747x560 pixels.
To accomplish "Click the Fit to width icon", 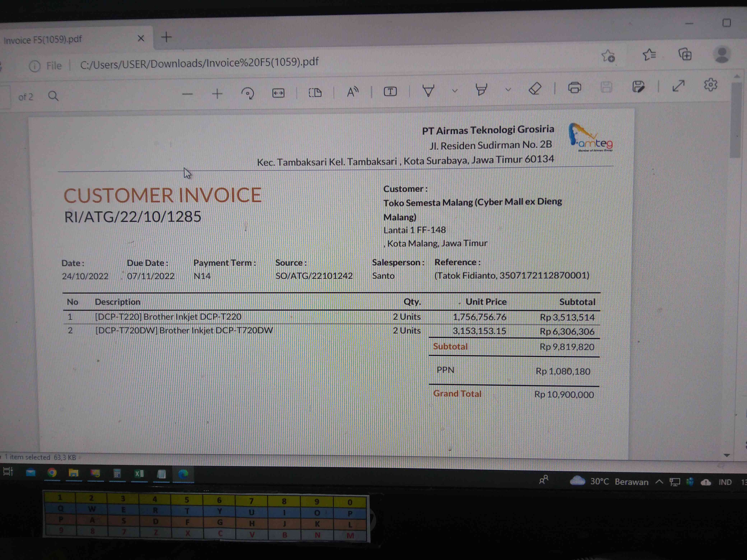I will point(278,93).
